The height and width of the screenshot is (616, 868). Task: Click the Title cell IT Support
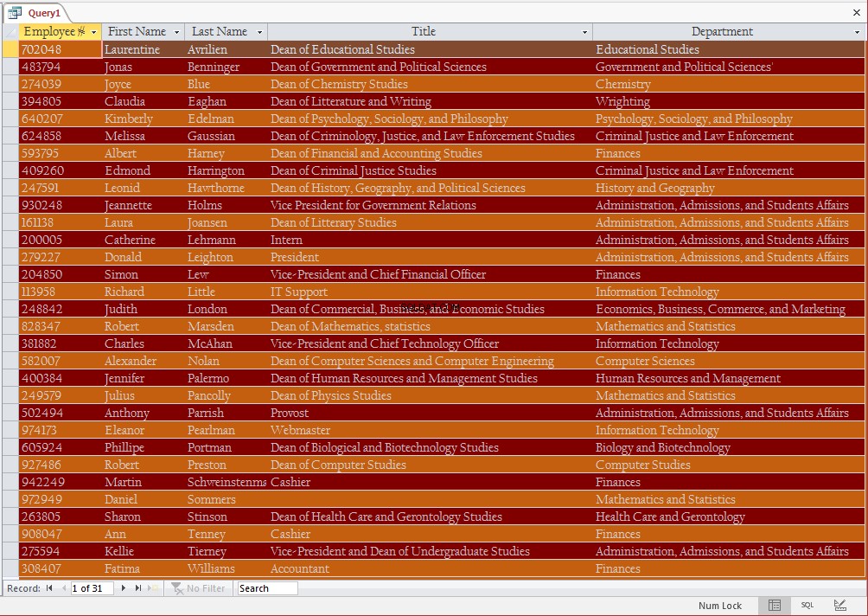pyautogui.click(x=431, y=292)
